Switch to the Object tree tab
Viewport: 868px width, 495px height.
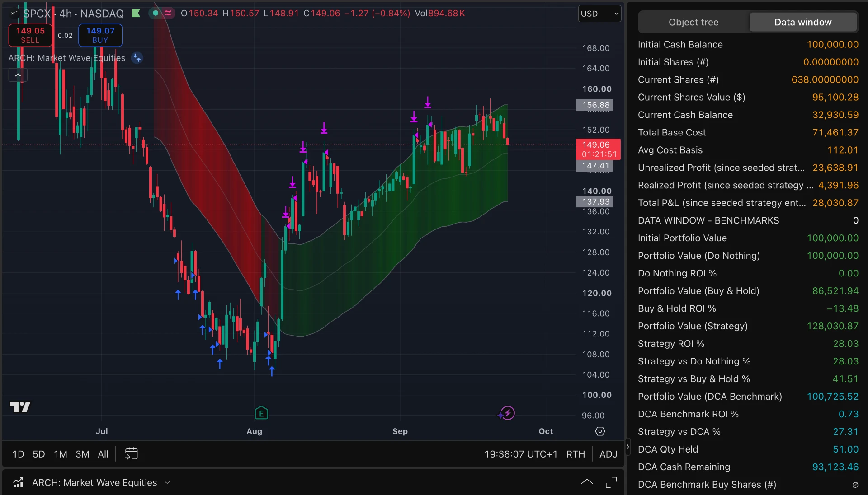(693, 22)
